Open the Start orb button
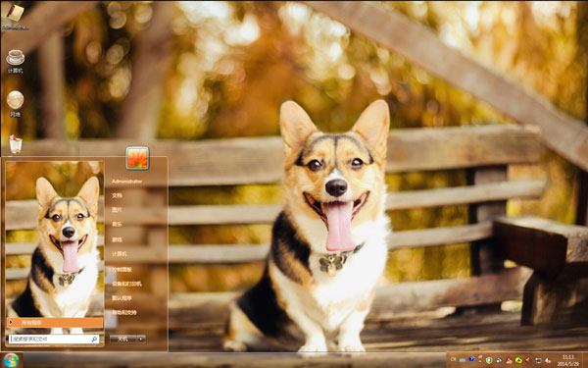588x368 pixels. tap(11, 360)
